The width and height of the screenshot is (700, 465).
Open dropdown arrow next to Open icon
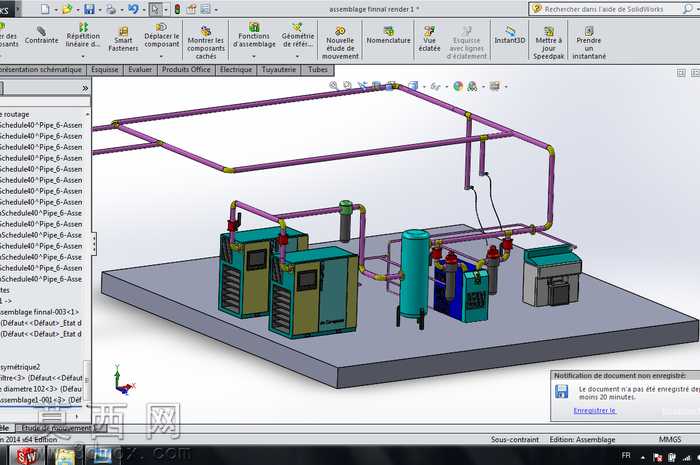tap(78, 9)
